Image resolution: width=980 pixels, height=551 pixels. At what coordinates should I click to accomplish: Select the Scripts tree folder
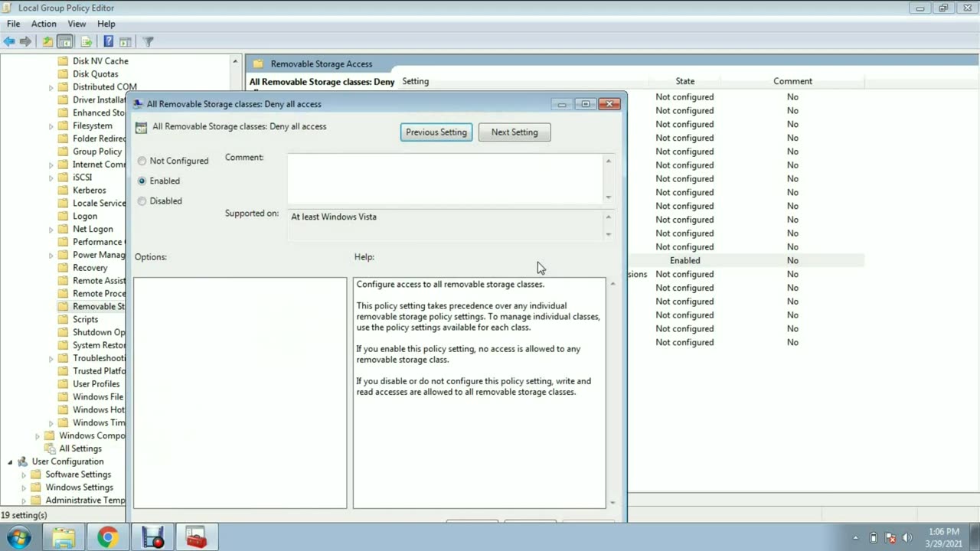[x=85, y=320]
